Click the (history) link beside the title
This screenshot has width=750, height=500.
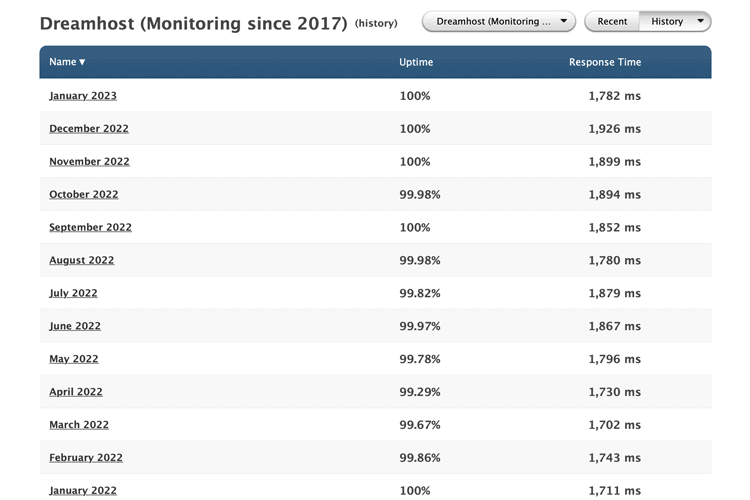(376, 23)
